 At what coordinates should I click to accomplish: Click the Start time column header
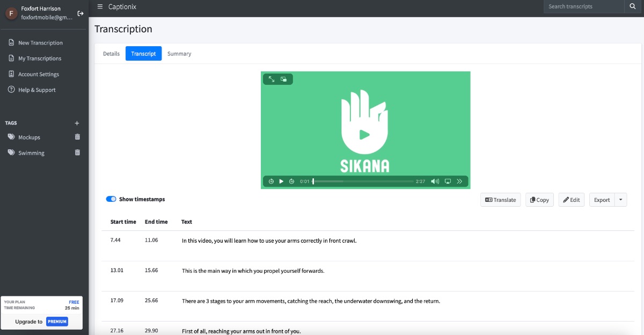pyautogui.click(x=123, y=222)
